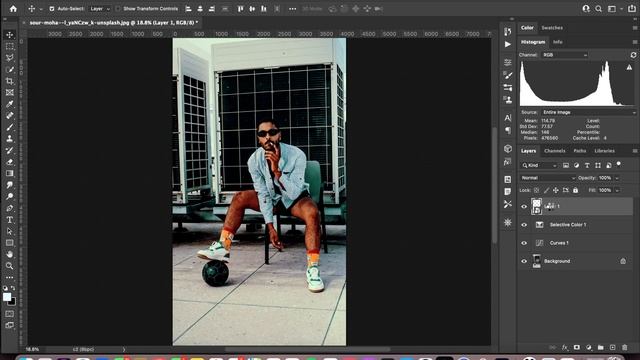Click the Home icon at top left
Screen dimensions: 640x360
[13, 9]
